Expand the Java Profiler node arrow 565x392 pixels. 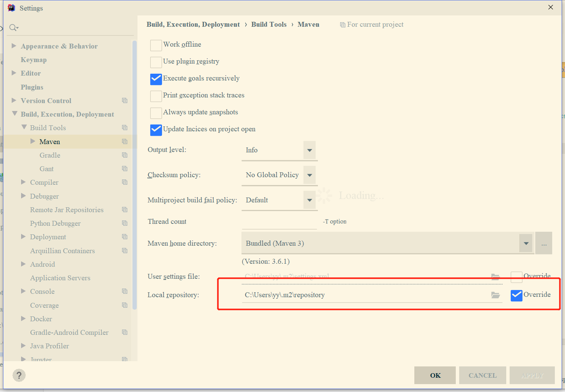[23, 345]
